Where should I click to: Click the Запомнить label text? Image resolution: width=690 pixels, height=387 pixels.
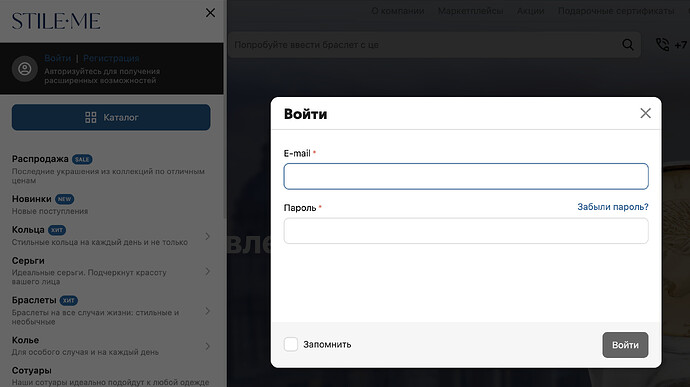click(327, 344)
